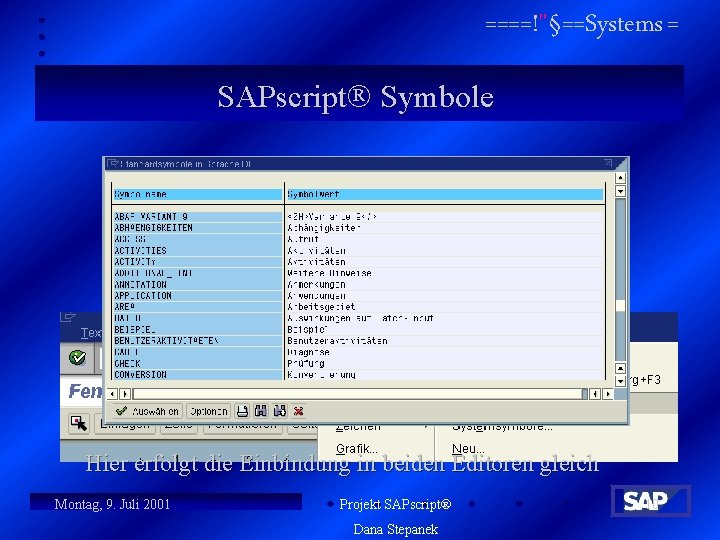Click the value Anmerkungen
The image size is (720, 540).
[316, 285]
